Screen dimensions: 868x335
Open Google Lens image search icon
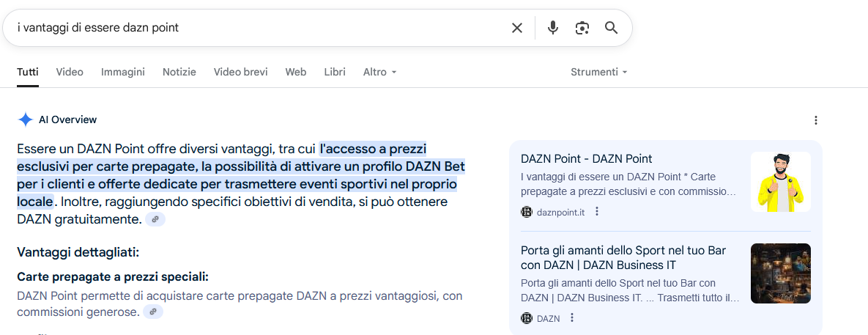pos(582,28)
